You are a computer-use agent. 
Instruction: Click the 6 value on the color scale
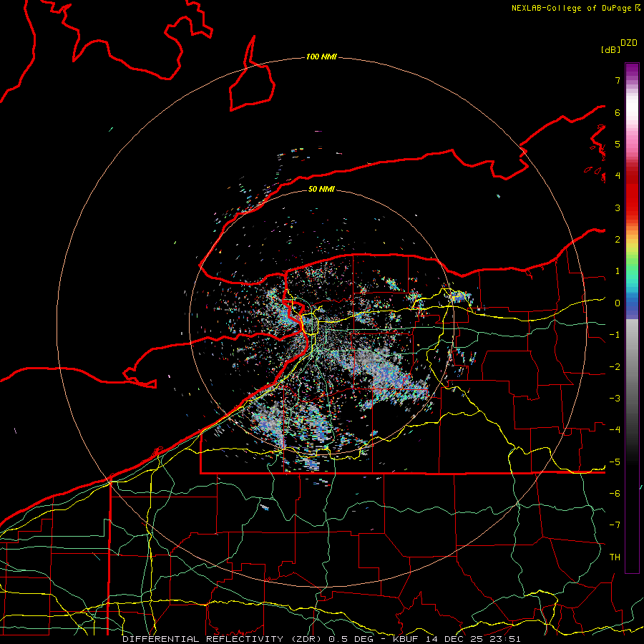(x=618, y=112)
